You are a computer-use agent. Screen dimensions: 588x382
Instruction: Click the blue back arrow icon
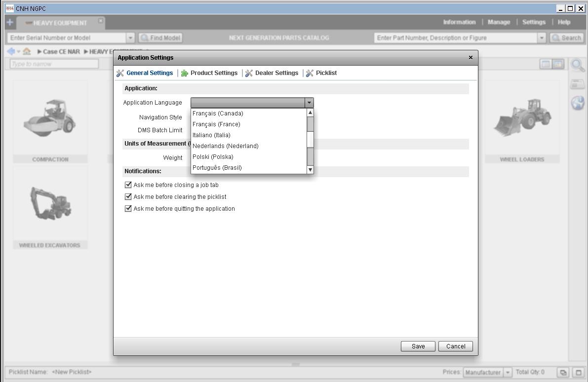tap(11, 51)
